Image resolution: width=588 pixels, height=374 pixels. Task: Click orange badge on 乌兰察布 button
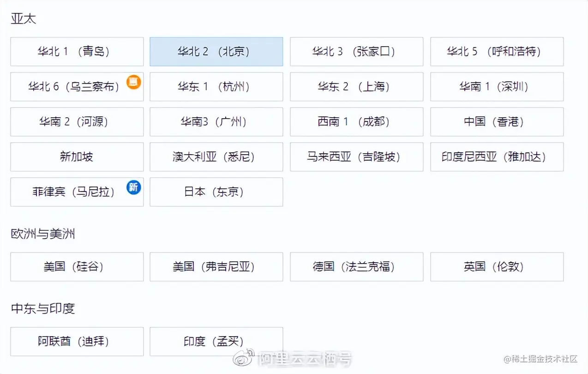(134, 82)
